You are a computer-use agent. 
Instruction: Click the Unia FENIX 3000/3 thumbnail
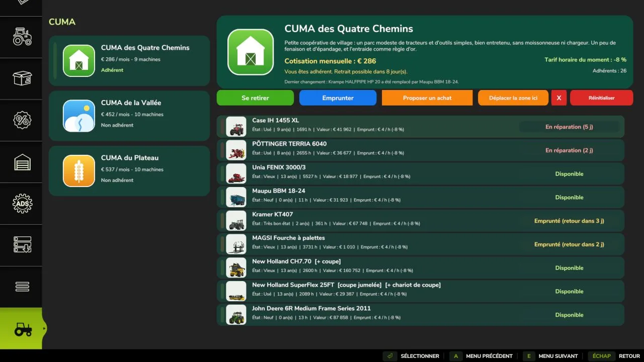click(x=236, y=173)
